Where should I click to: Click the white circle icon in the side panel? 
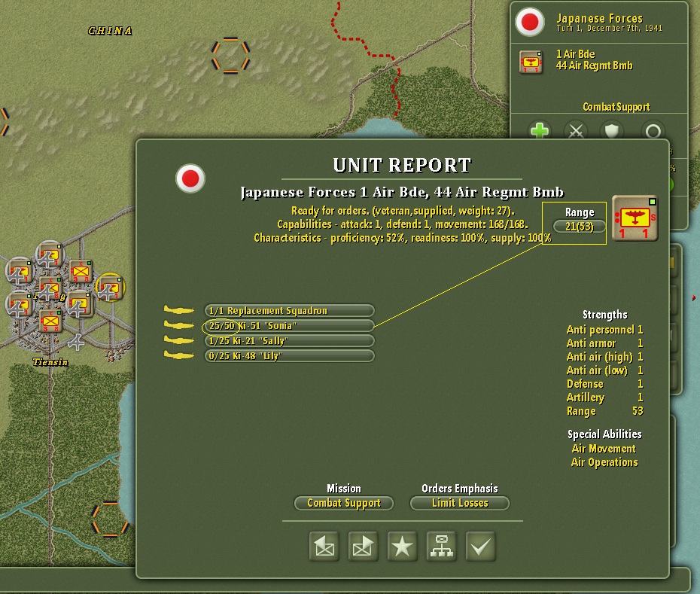pos(653,131)
